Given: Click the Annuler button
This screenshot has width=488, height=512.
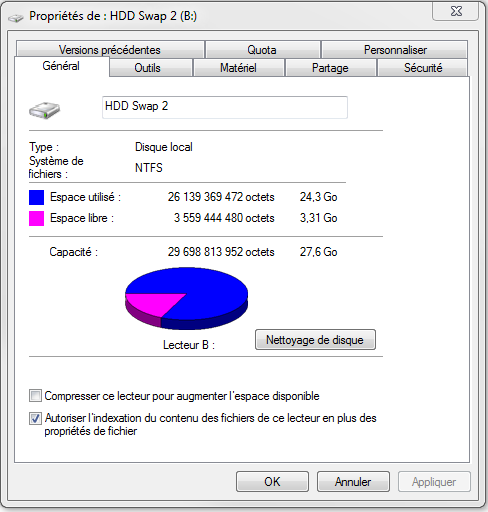Looking at the screenshot, I should click(x=353, y=481).
